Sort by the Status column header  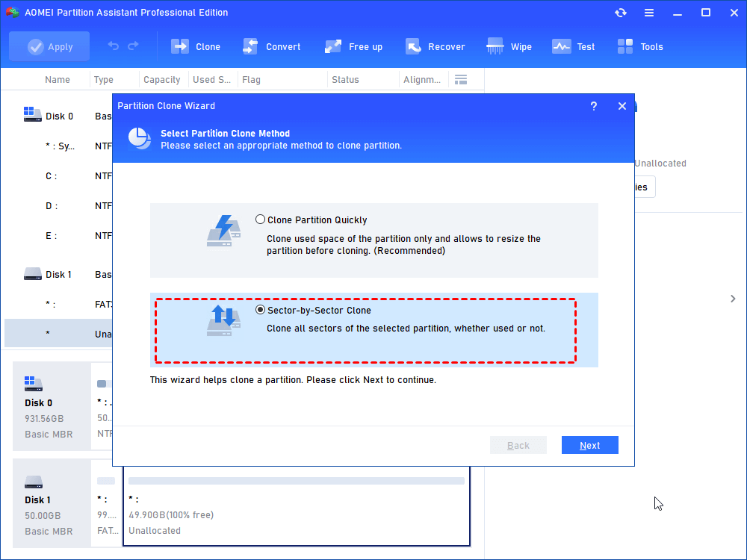[x=345, y=80]
